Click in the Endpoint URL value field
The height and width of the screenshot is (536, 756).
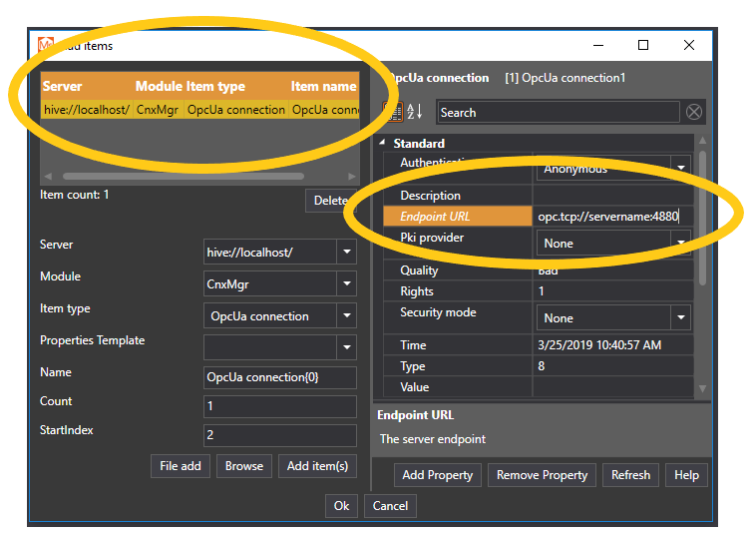(x=608, y=217)
